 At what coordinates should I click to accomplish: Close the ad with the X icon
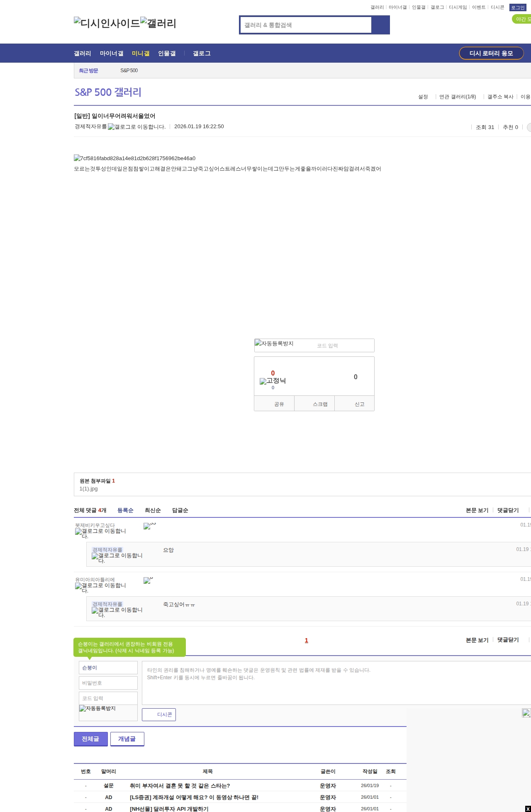[x=528, y=809]
